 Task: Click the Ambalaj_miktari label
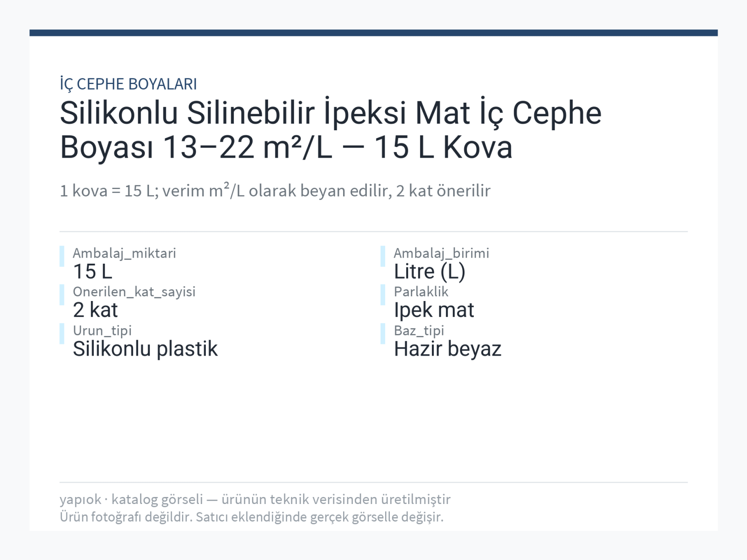(x=124, y=253)
